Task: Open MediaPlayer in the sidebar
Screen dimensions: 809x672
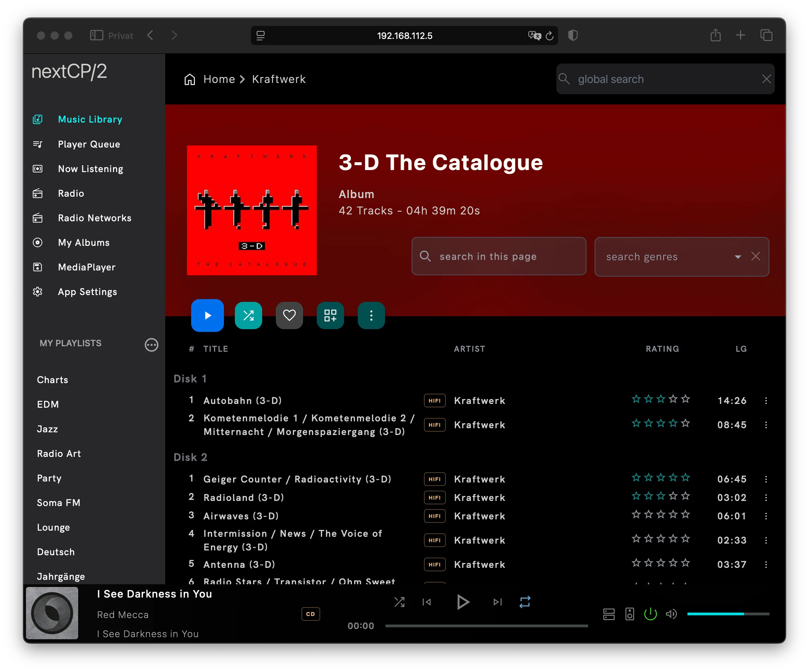Action: (x=87, y=267)
